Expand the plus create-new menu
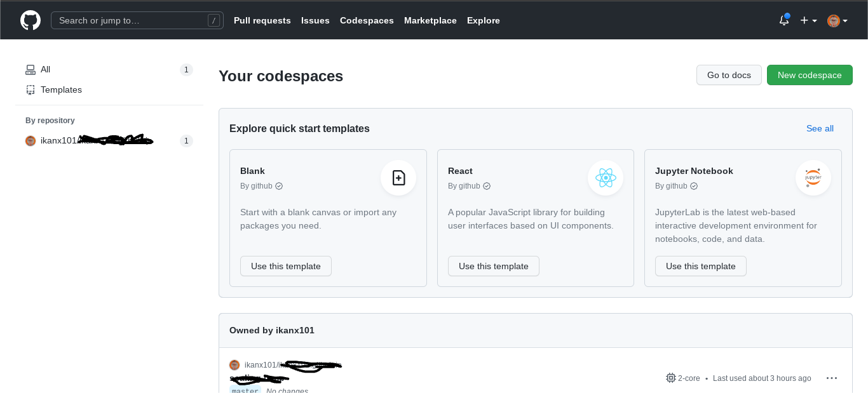The image size is (868, 393). (808, 20)
